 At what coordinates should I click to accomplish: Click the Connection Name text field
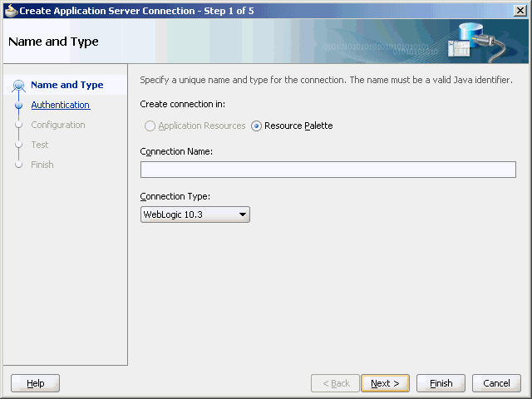[x=328, y=170]
